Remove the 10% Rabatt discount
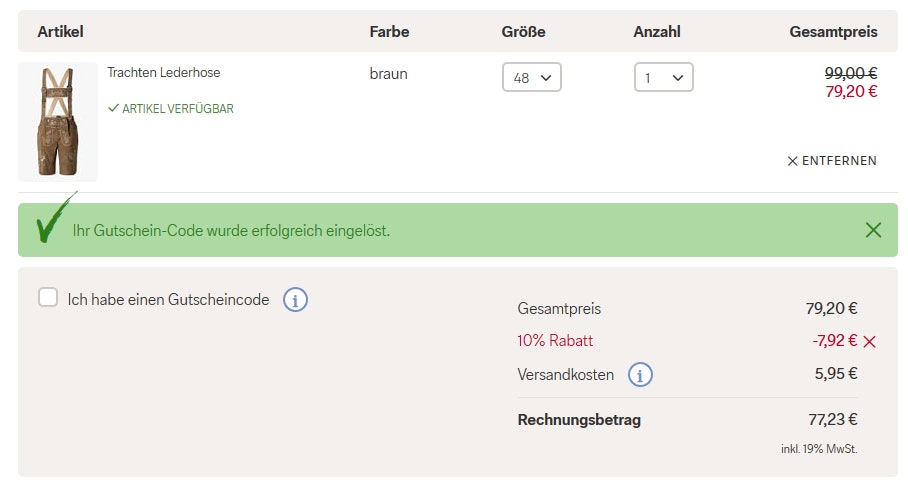 (869, 341)
